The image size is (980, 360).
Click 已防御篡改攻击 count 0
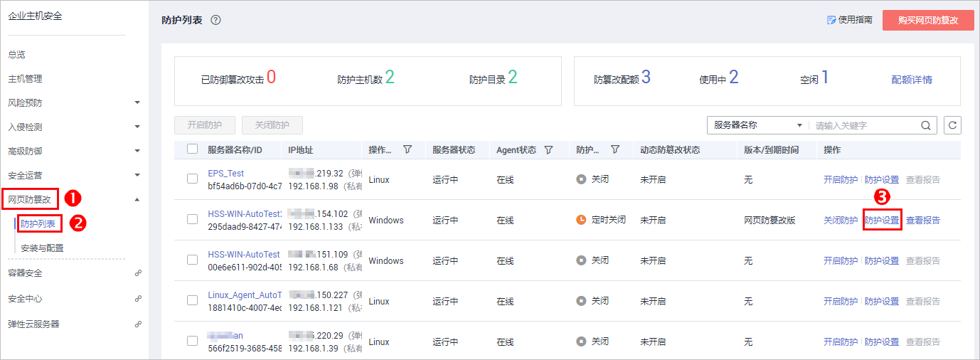pyautogui.click(x=272, y=78)
